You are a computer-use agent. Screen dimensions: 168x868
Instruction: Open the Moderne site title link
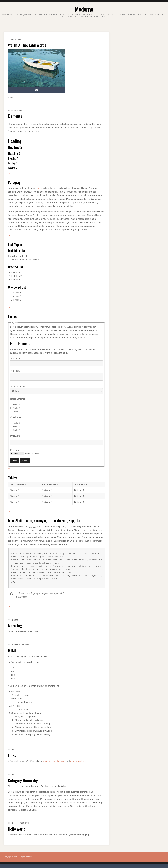[84, 9]
